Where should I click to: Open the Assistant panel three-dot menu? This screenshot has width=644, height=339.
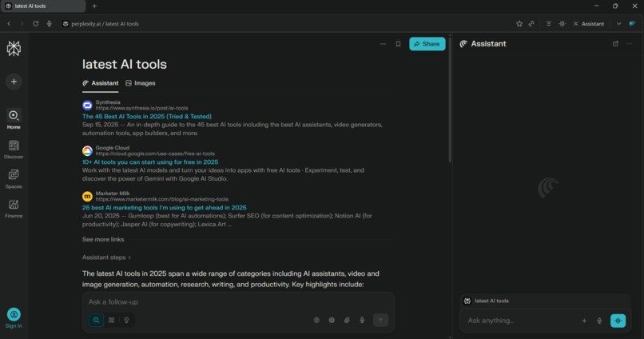coord(629,43)
